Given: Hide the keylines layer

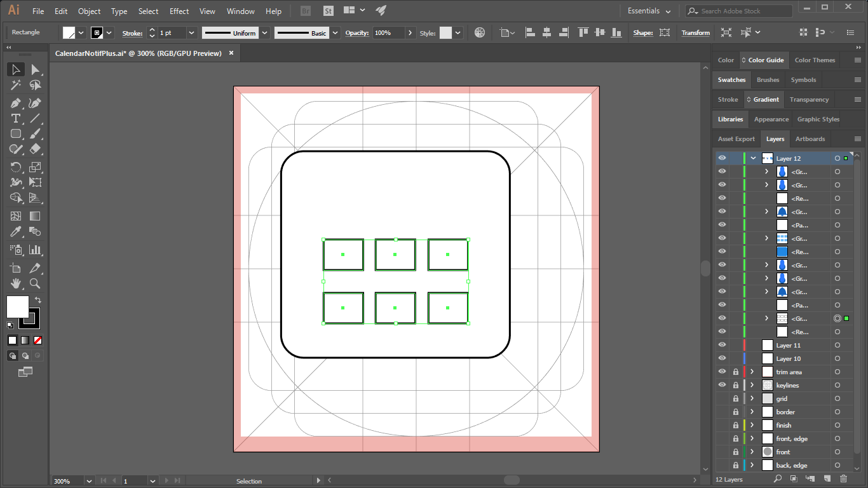Looking at the screenshot, I should pos(722,385).
